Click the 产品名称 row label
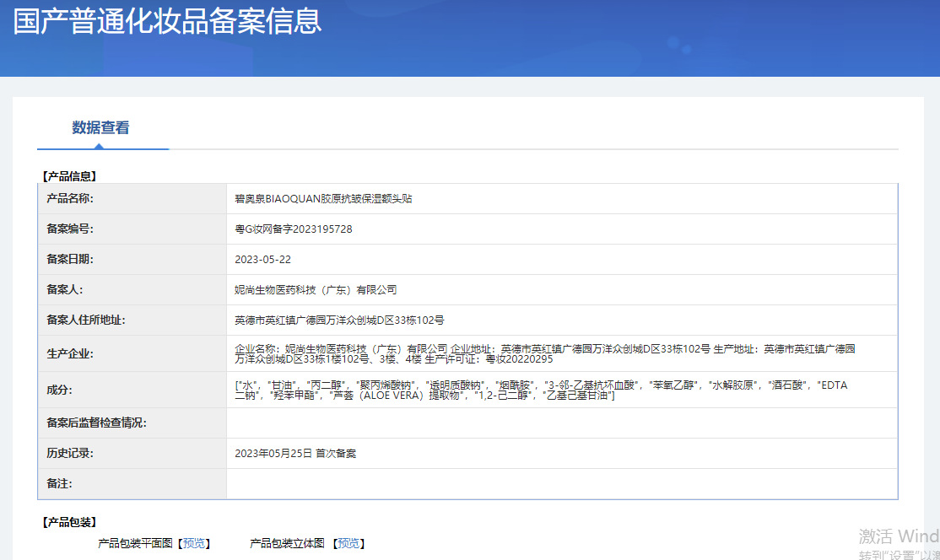The height and width of the screenshot is (560, 940). click(x=70, y=198)
